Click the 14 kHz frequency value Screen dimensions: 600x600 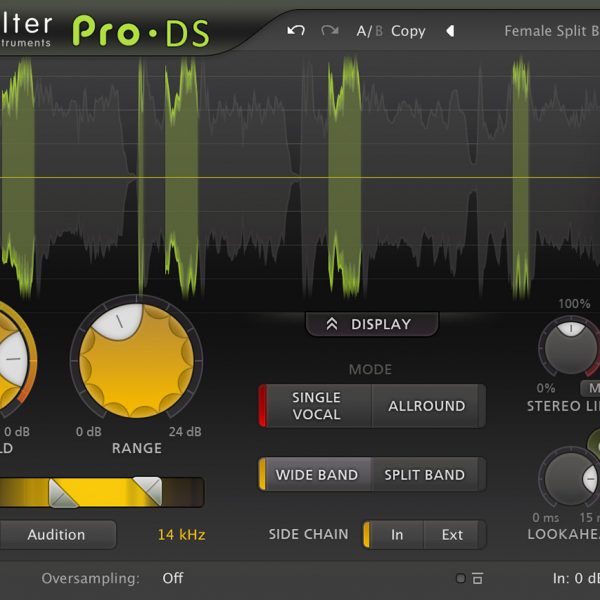point(181,535)
